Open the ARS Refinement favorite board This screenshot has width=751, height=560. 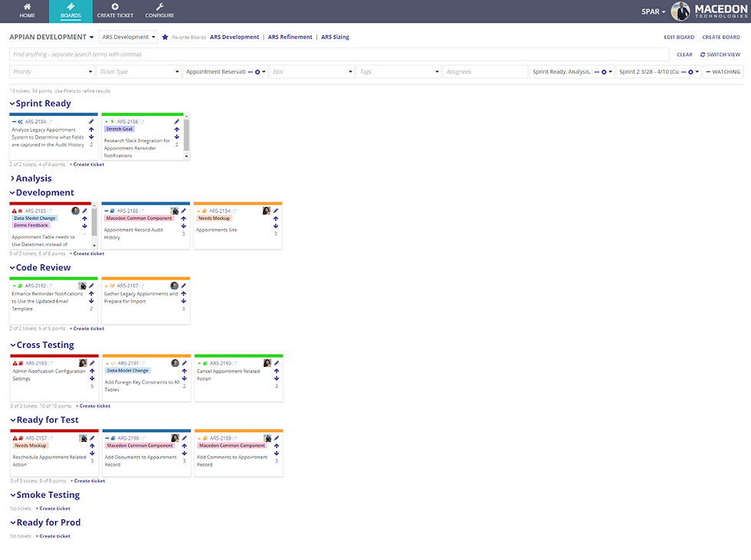[x=290, y=37]
